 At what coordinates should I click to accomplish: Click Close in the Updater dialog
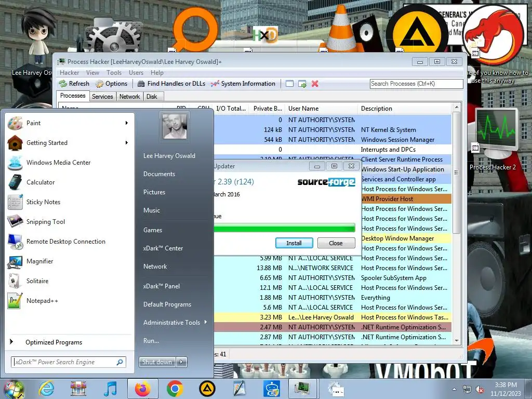[x=336, y=243]
